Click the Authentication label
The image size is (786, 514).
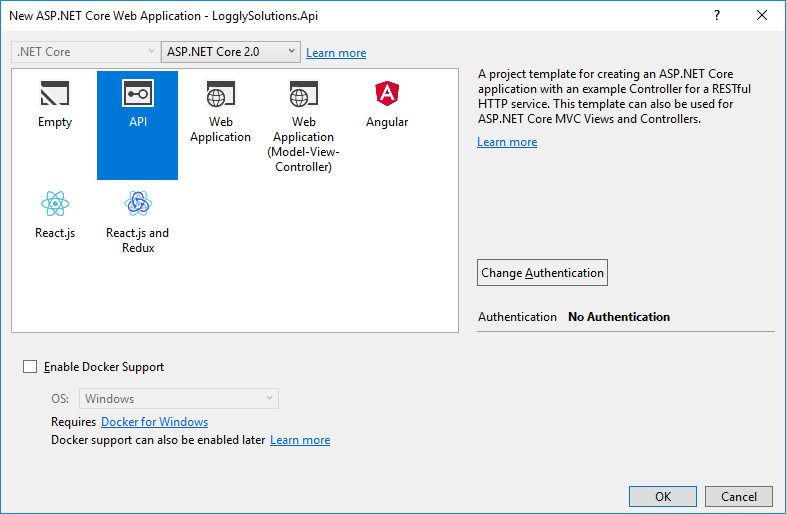(x=517, y=317)
